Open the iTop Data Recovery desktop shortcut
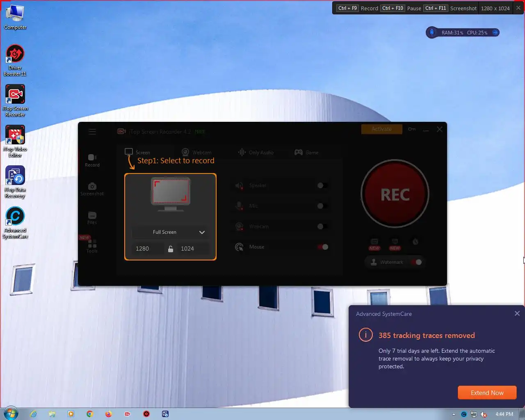525x420 pixels. point(15,182)
